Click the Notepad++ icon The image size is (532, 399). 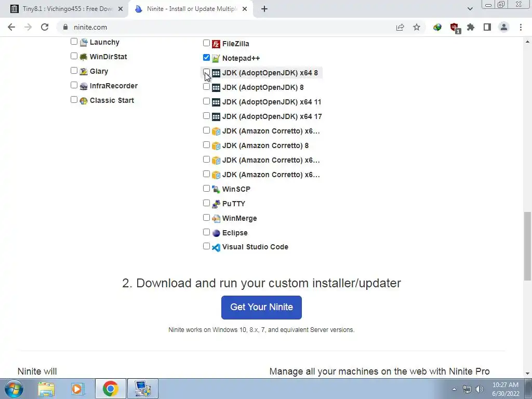coord(216,58)
